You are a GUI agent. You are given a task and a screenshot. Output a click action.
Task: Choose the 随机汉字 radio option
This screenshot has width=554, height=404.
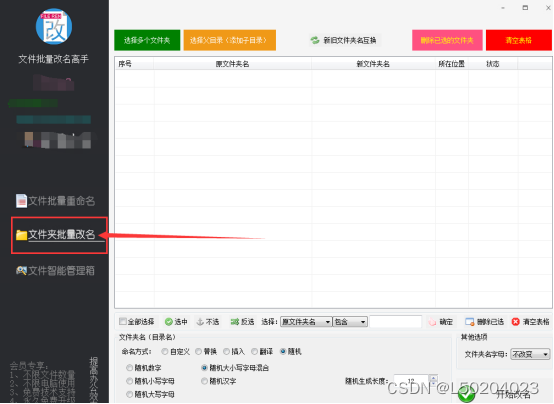204,381
